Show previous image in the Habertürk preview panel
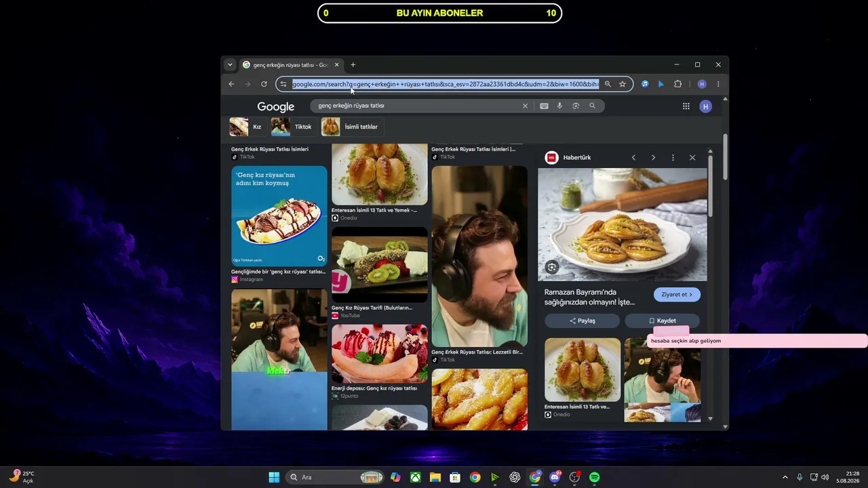 (633, 158)
